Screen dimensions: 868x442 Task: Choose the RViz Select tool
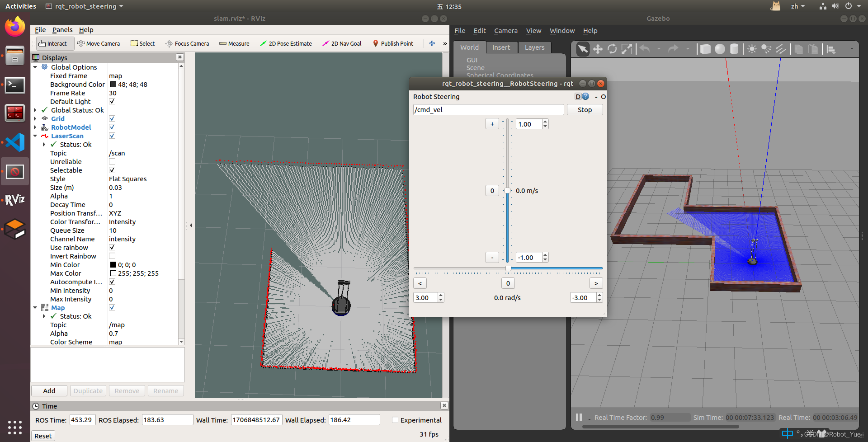(x=142, y=43)
